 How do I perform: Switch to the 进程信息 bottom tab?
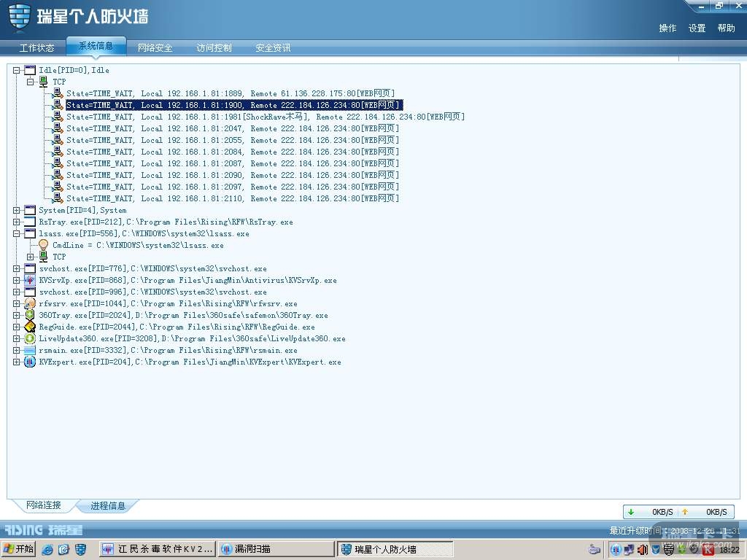(108, 506)
